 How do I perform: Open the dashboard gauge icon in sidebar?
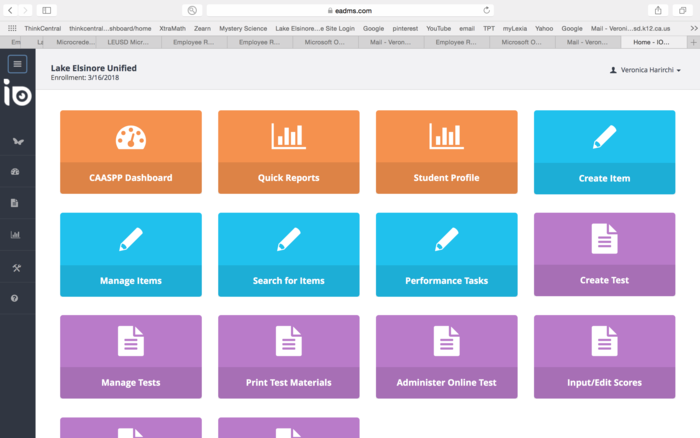[x=16, y=172]
